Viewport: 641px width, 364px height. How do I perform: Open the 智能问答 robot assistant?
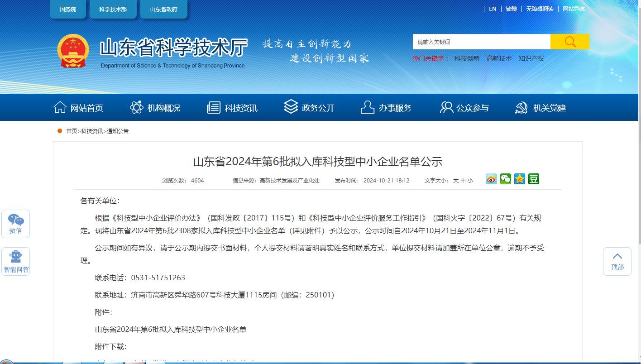tap(16, 262)
